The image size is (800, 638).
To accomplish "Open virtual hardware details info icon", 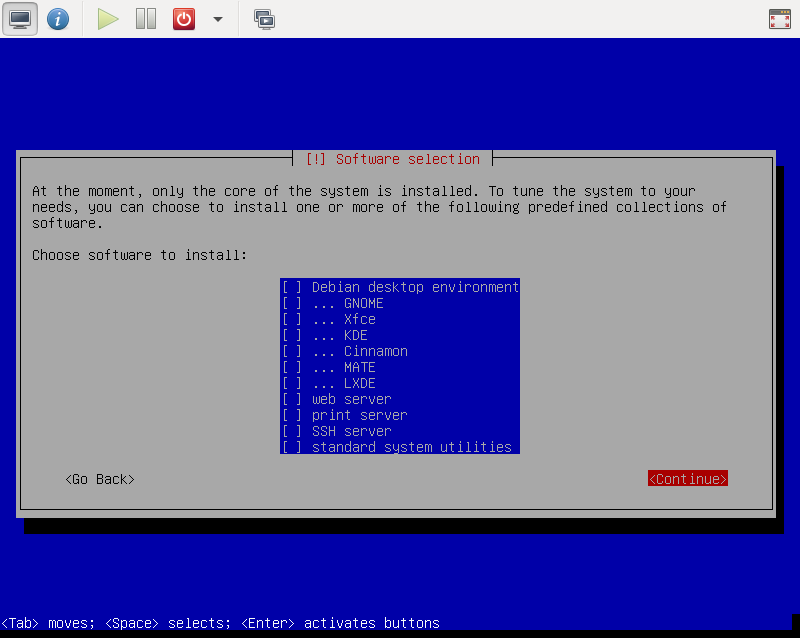I will tap(58, 19).
